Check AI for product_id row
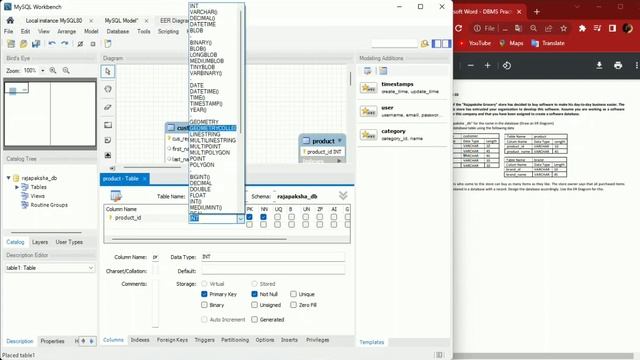The image size is (640, 360). coord(334,217)
